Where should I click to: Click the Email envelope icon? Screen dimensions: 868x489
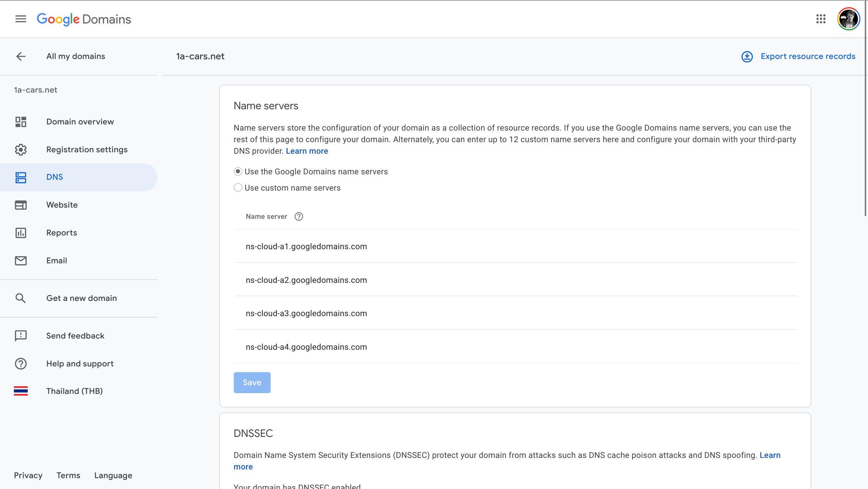(21, 261)
